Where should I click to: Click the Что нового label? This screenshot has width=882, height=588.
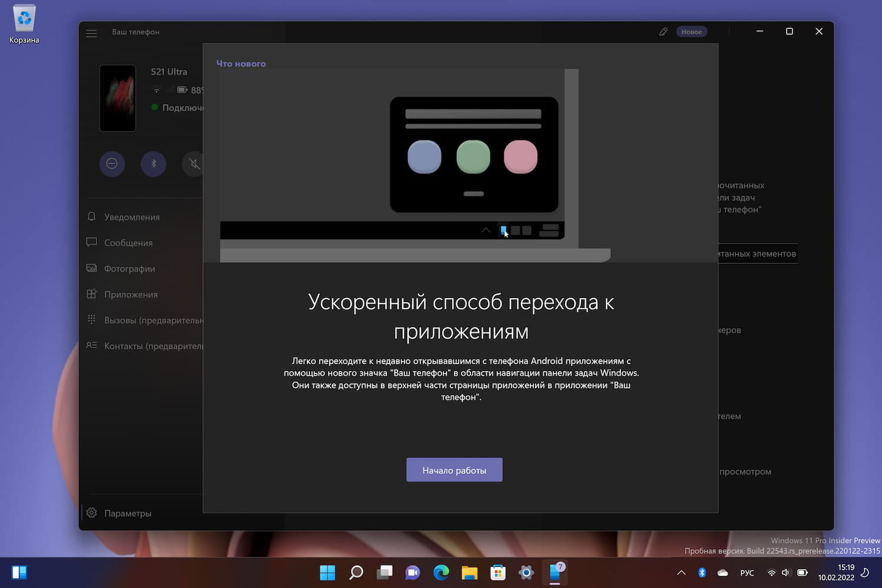pos(241,64)
